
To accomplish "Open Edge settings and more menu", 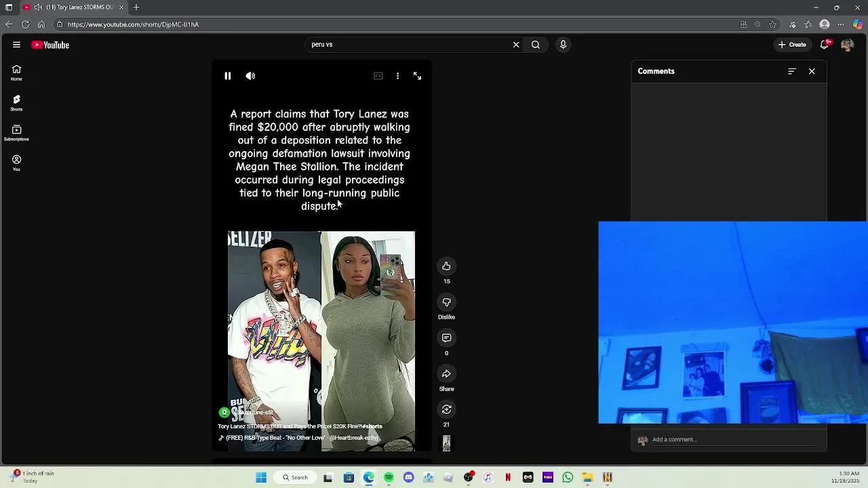I will point(841,24).
